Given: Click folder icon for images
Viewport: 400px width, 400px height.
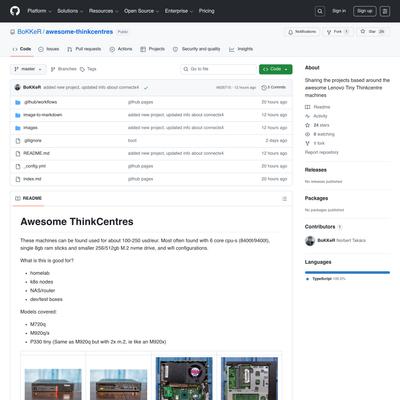Looking at the screenshot, I should tap(18, 128).
